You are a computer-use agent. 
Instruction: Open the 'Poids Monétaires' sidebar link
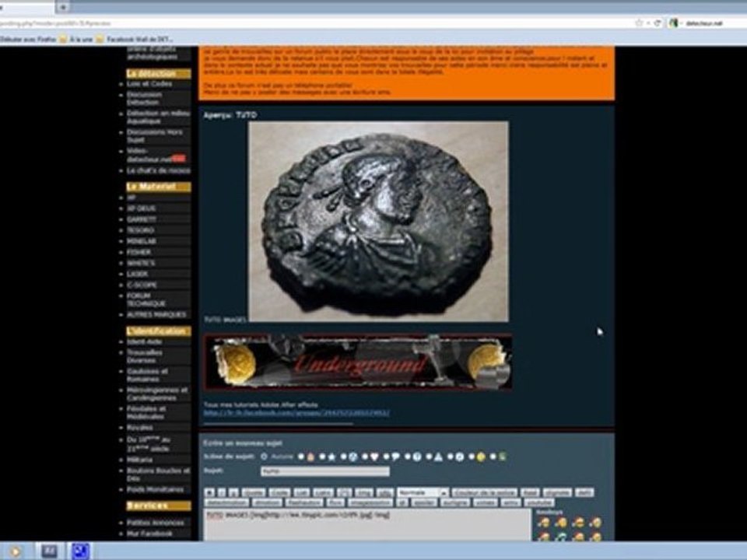pyautogui.click(x=156, y=489)
